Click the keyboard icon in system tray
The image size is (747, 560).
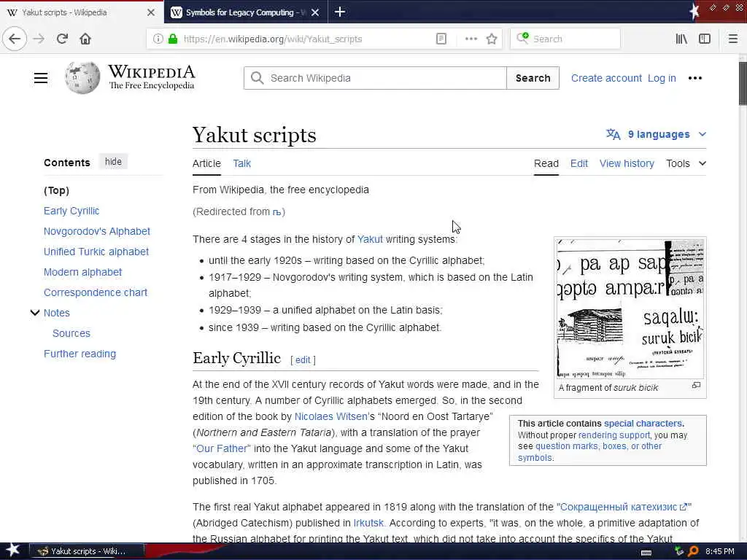(x=646, y=553)
